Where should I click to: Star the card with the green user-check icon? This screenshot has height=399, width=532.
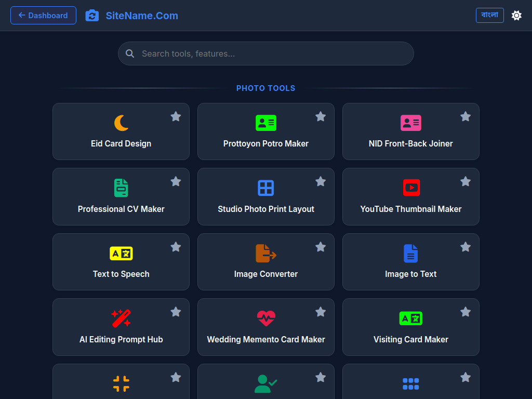point(321,377)
